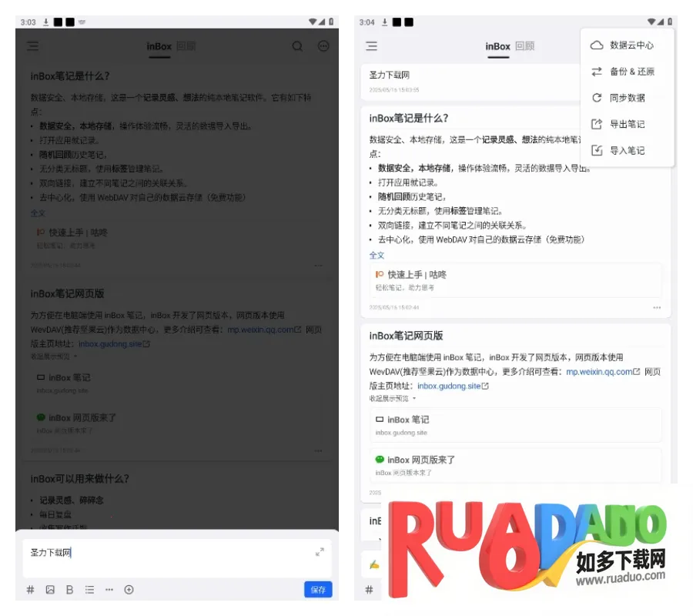Click inBox笔记是什么? title in right screen
This screenshot has width=693, height=616.
point(409,119)
